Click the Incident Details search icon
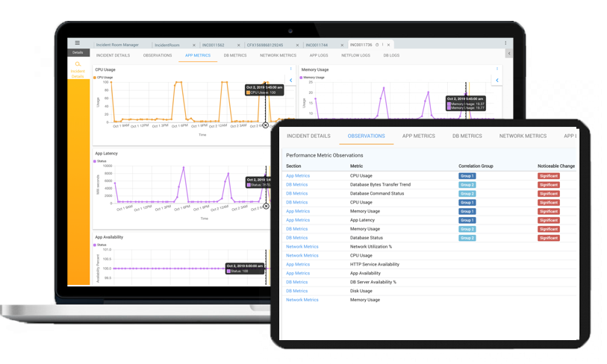The width and height of the screenshot is (607, 364). pos(78,64)
